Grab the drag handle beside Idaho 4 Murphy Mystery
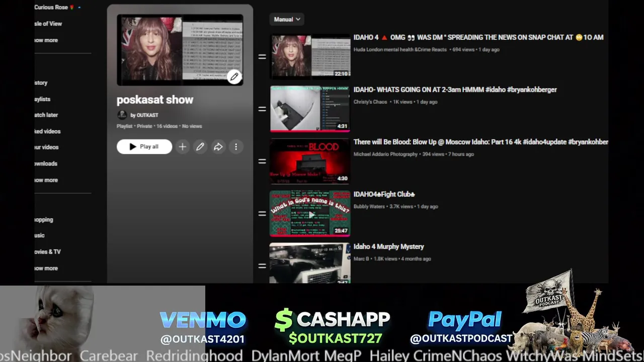The width and height of the screenshot is (644, 362). click(x=262, y=265)
